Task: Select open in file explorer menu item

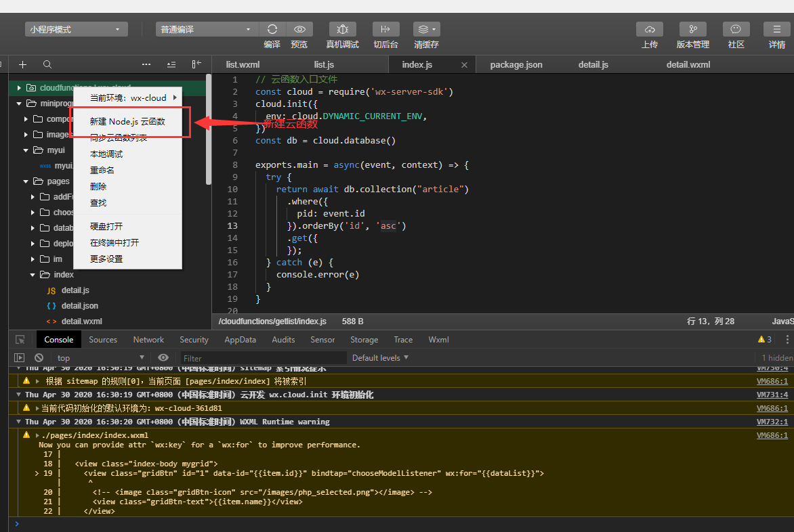Action: pos(127,226)
